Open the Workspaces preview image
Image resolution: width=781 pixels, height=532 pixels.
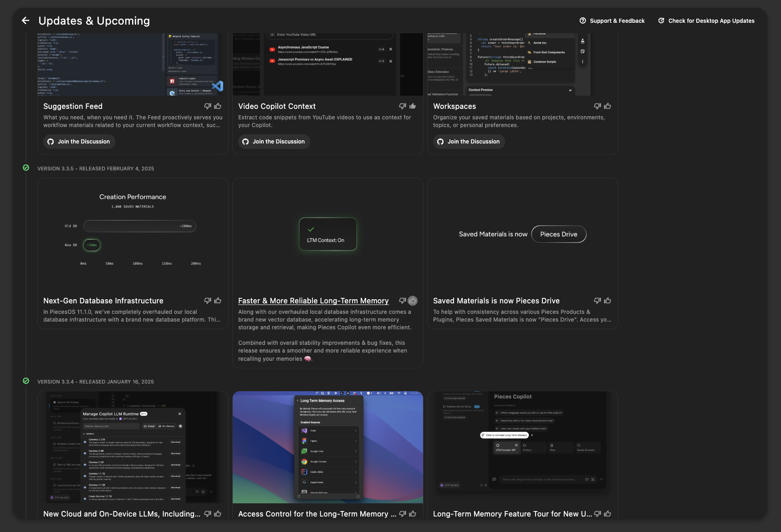[x=523, y=64]
